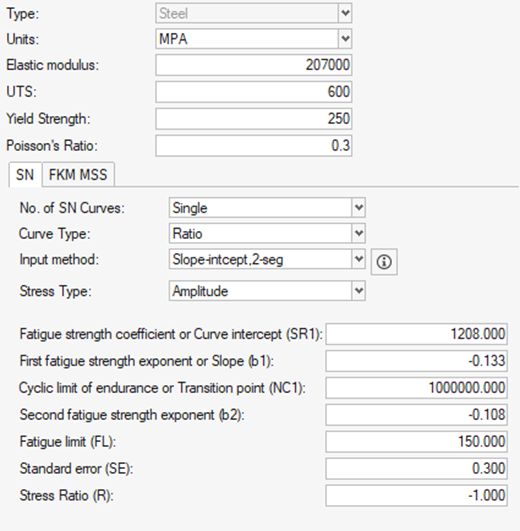The image size is (520, 531).
Task: Select the Standard error (SE) field
Action: [416, 468]
